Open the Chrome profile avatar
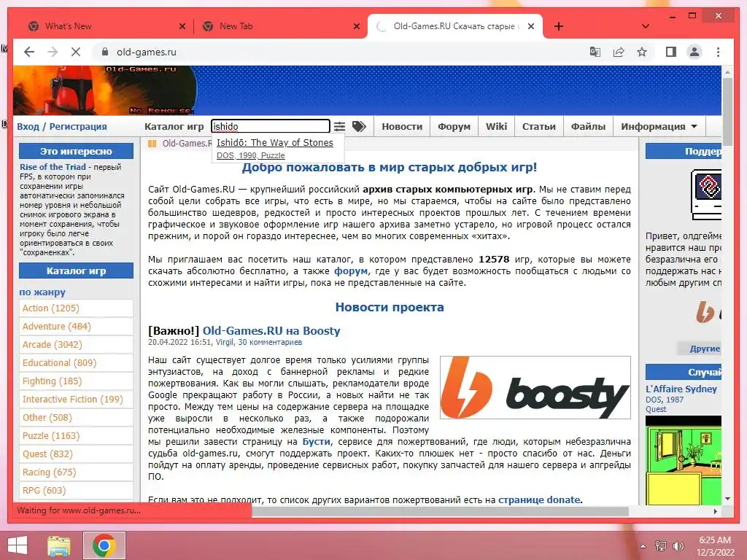The height and width of the screenshot is (560, 747). click(694, 52)
